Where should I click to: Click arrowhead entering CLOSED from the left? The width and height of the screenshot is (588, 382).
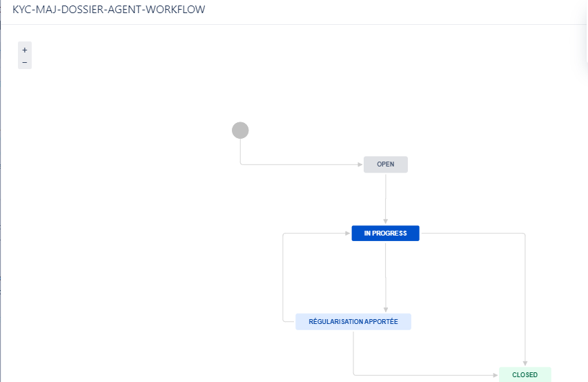tap(495, 375)
